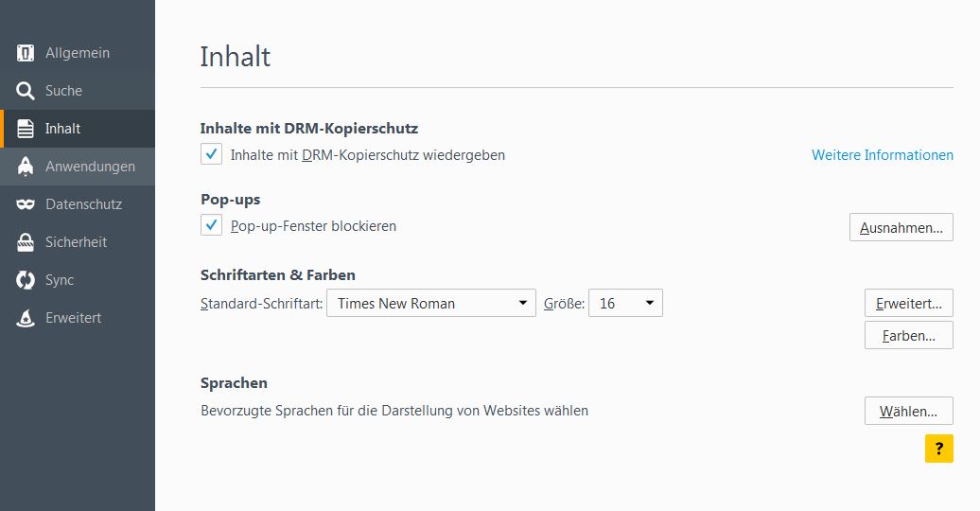This screenshot has height=511, width=980.
Task: Uncheck DRM-Kopierschutz wiedergeben checkbox
Action: pos(211,154)
